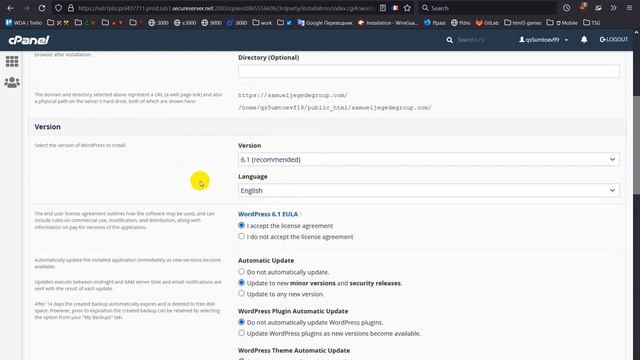Image resolution: width=640 pixels, height=360 pixels.
Task: Open the browser hamburger menu
Action: click(629, 8)
